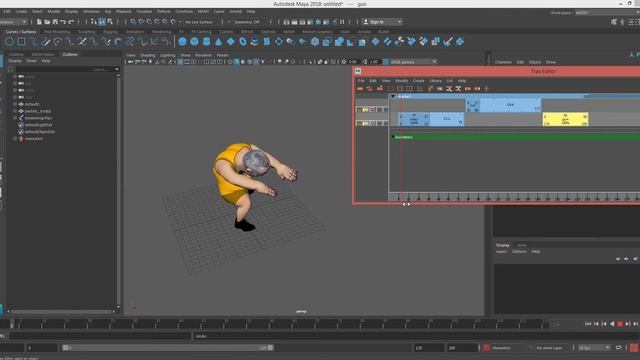The height and width of the screenshot is (360, 640).
Task: Create a polygon cube from shelf
Action: (194, 41)
